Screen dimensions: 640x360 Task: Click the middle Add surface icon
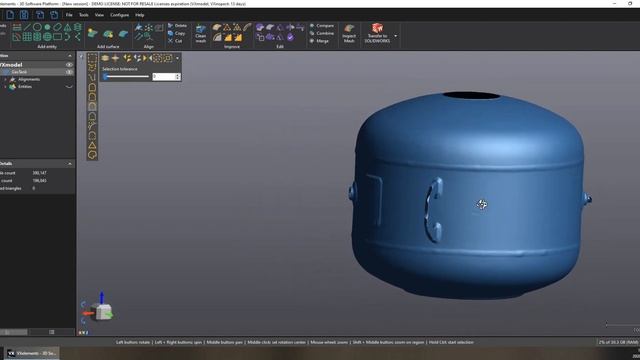coord(108,34)
